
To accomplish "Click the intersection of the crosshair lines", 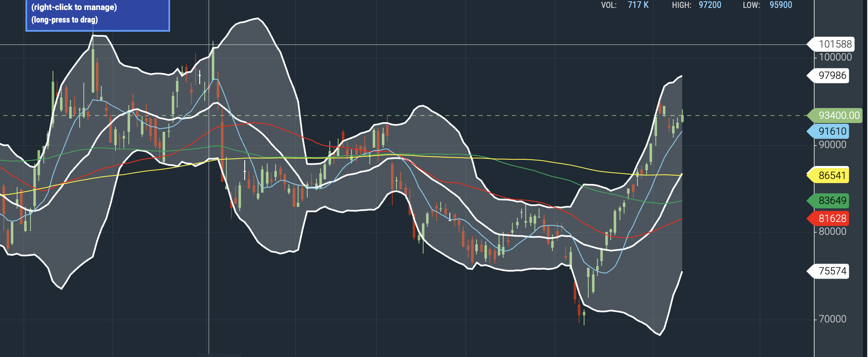I will (x=209, y=45).
